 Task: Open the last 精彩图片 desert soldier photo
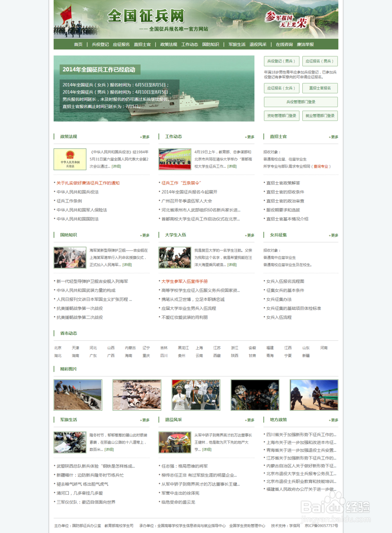coord(314,395)
